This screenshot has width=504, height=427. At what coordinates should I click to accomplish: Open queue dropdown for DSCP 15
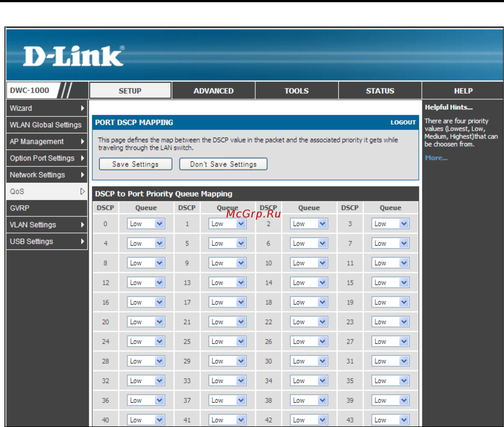[390, 282]
